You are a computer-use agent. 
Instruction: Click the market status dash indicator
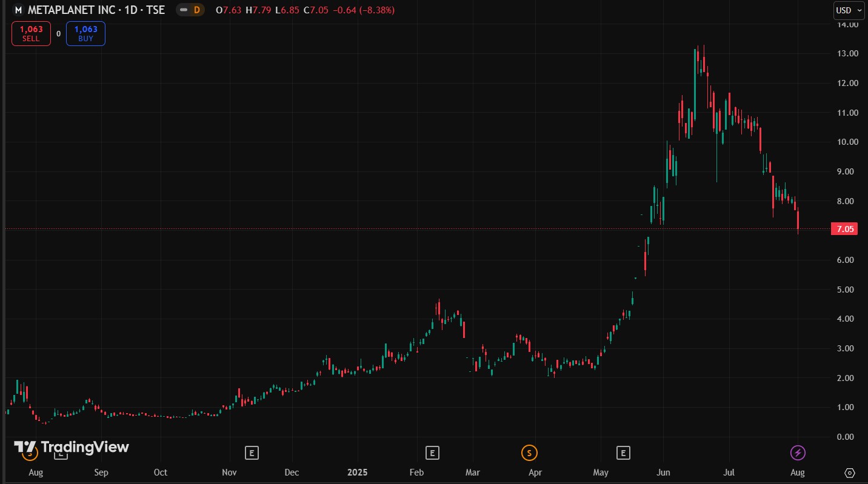point(184,10)
